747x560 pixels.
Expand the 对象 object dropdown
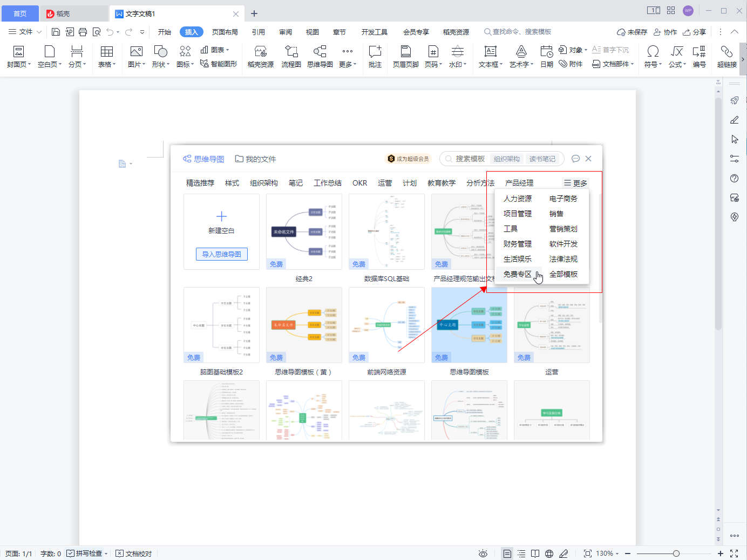(586, 50)
